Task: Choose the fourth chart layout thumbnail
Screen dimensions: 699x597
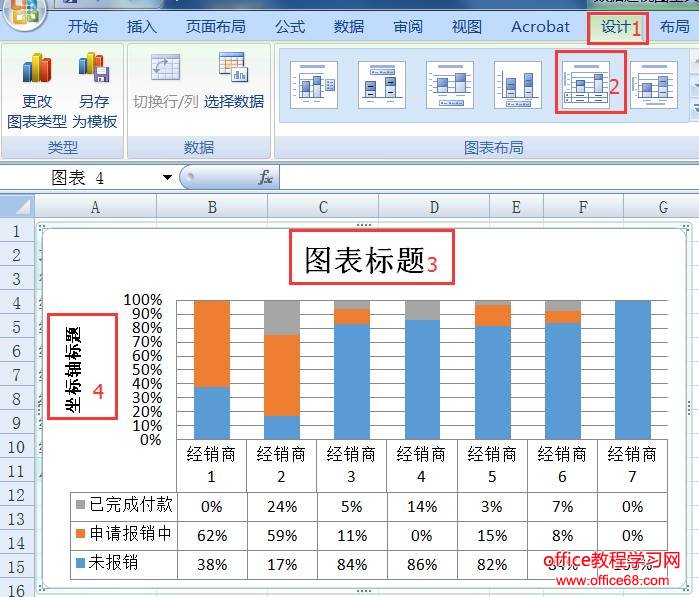Action: [518, 85]
